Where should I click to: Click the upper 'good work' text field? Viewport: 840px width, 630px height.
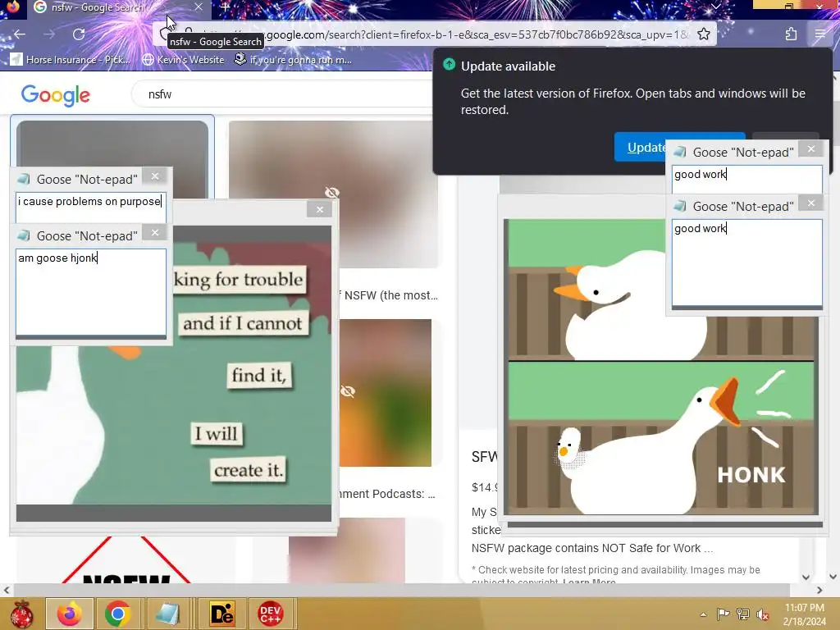pyautogui.click(x=746, y=180)
